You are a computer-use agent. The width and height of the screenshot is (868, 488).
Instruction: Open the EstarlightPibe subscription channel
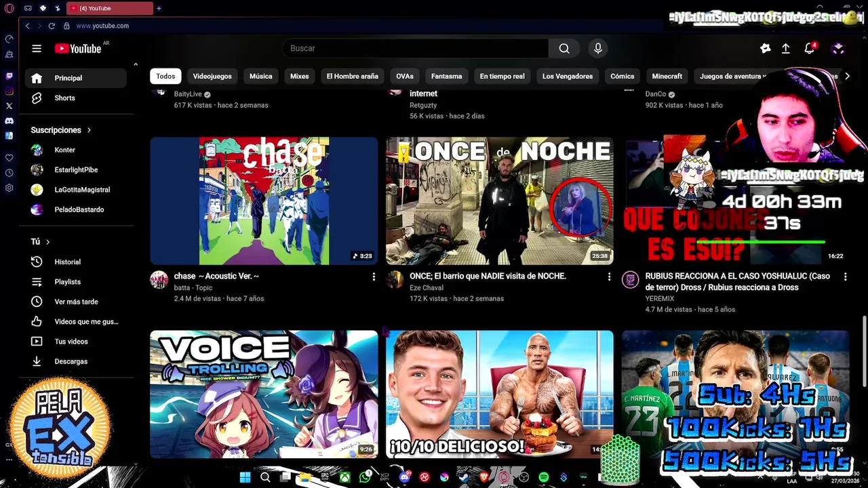[75, 169]
